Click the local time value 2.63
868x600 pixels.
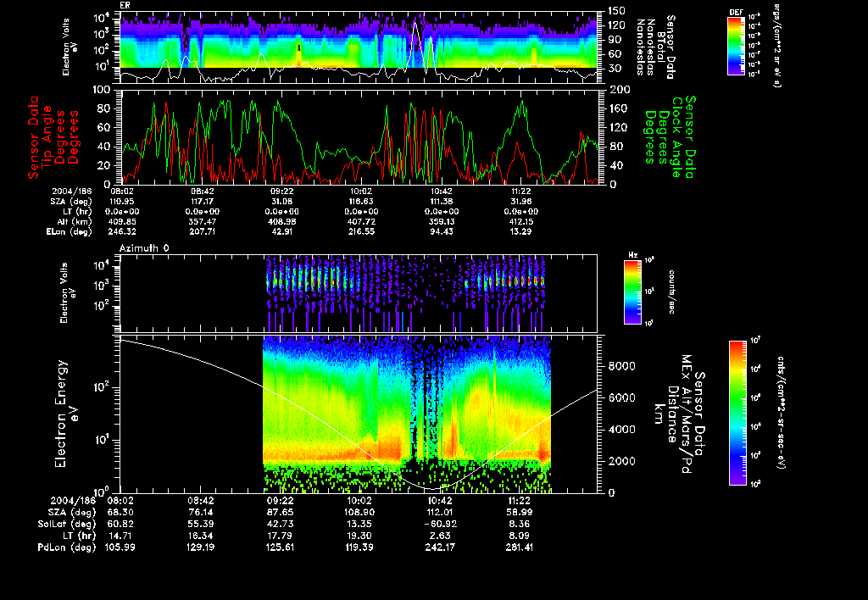pos(440,536)
